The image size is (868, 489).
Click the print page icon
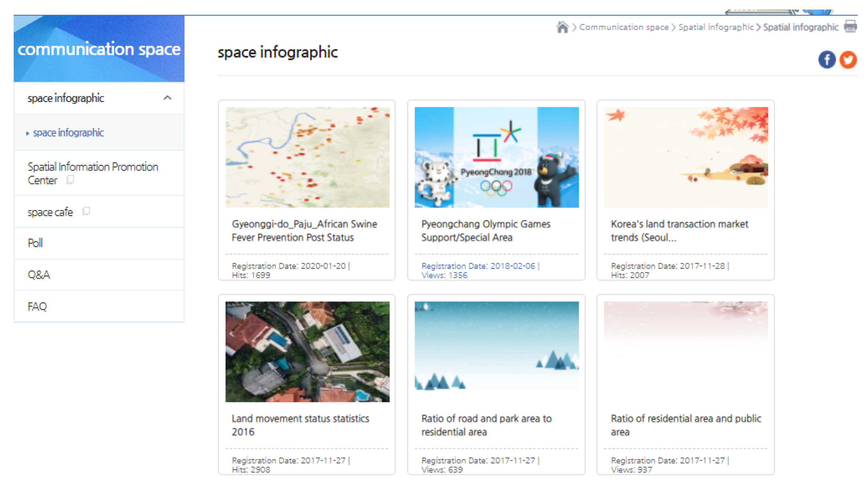click(x=850, y=26)
